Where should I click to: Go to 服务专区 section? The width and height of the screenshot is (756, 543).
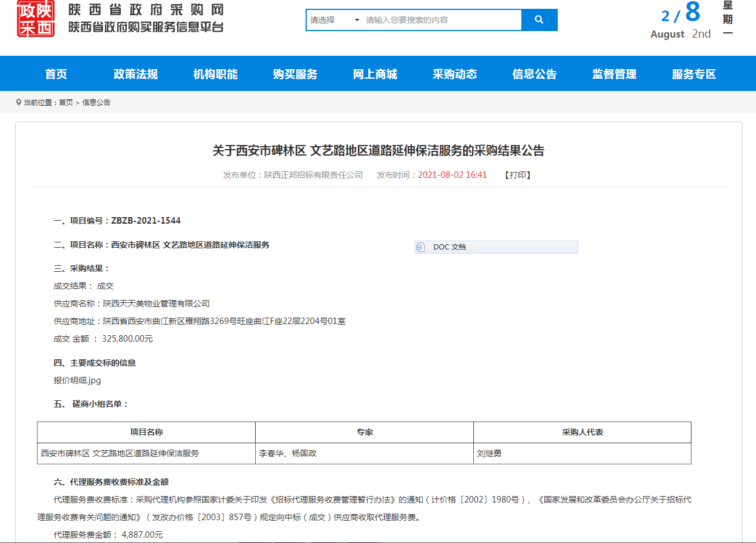pyautogui.click(x=694, y=74)
